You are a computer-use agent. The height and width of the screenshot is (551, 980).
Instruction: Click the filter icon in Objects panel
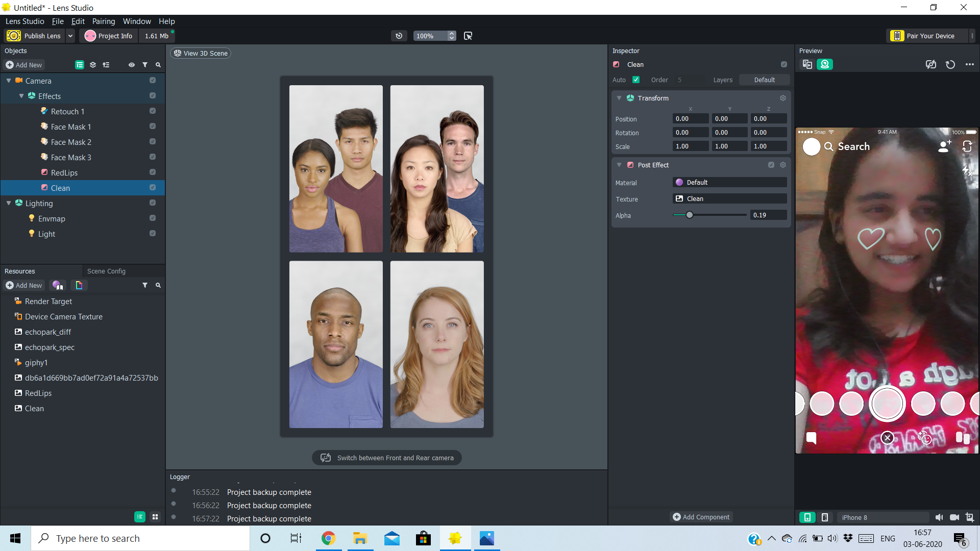[145, 65]
